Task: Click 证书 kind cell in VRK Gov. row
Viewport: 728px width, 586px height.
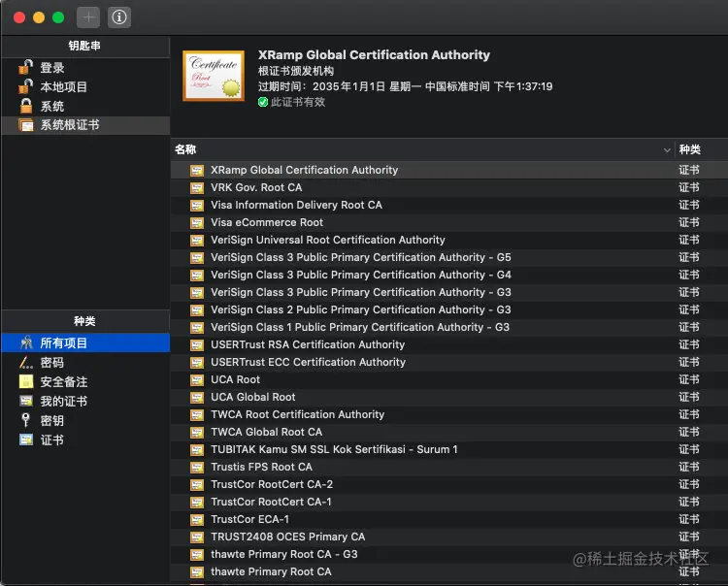Action: 689,187
